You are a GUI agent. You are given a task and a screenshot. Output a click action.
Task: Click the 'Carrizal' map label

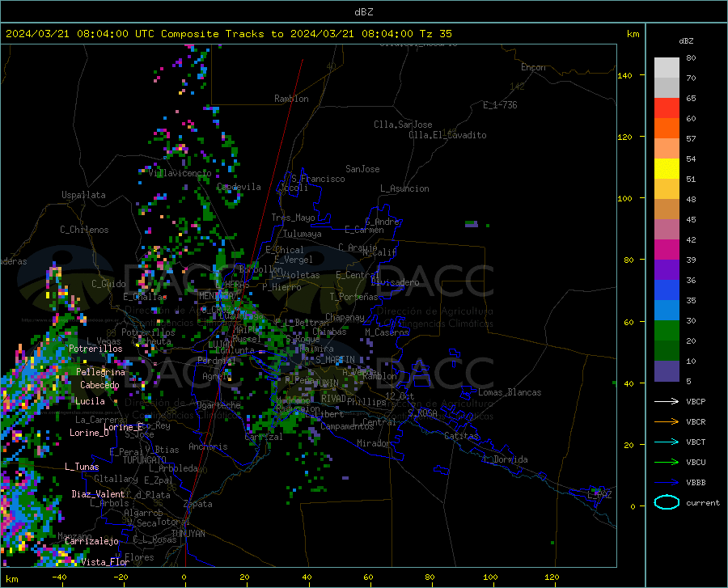pos(263,437)
